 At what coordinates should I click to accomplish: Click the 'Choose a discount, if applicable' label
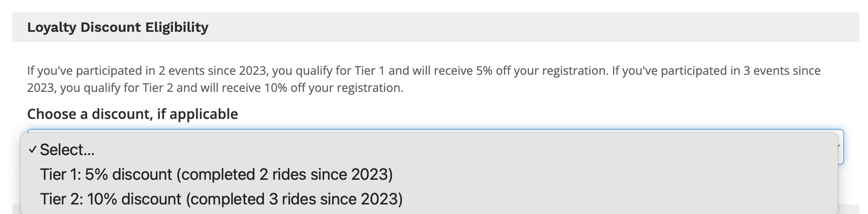pyautogui.click(x=132, y=114)
